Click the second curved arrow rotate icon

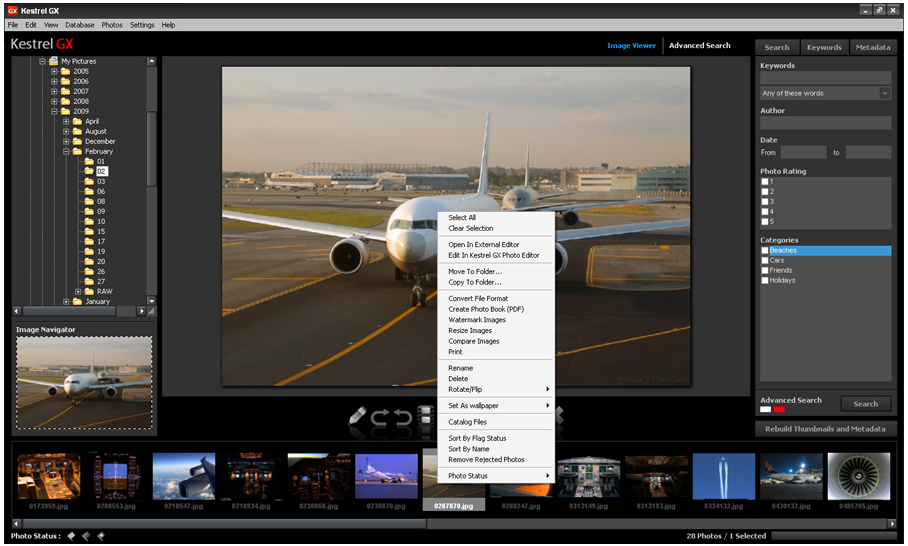click(402, 417)
